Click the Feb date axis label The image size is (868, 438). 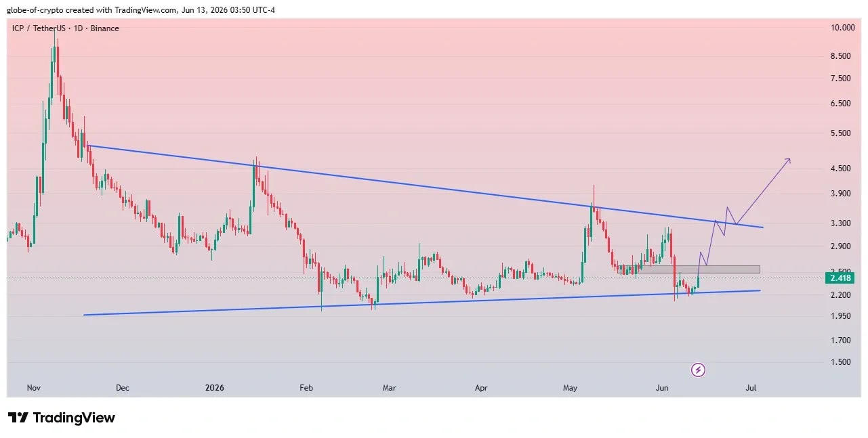[x=306, y=388]
